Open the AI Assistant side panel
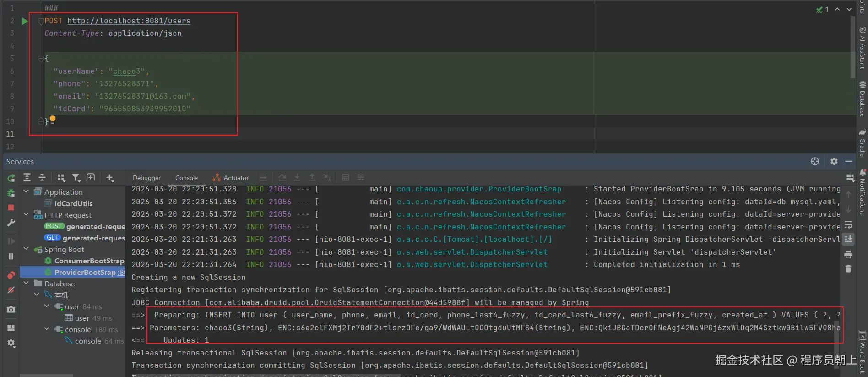The image size is (868, 377). (863, 48)
